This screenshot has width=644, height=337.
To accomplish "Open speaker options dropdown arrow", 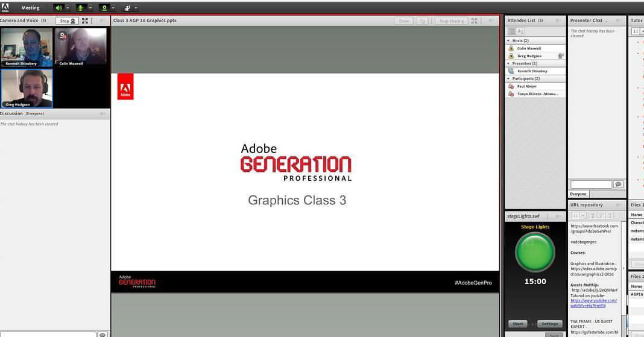I will click(x=68, y=8).
